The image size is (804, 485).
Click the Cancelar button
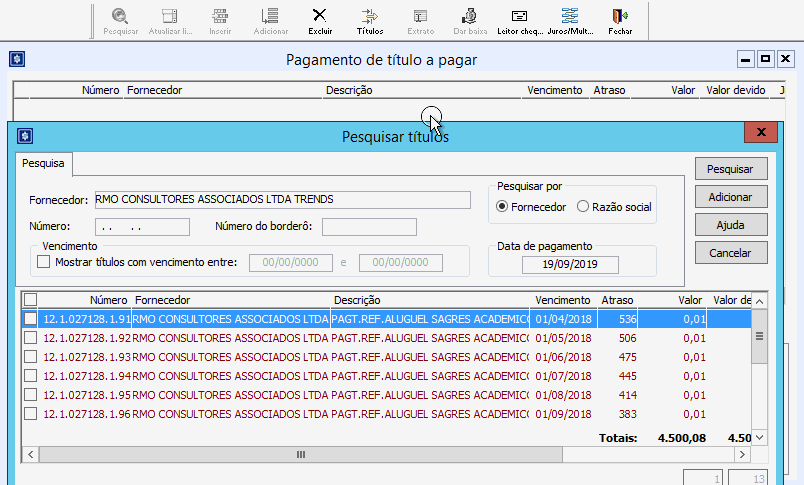tap(730, 253)
